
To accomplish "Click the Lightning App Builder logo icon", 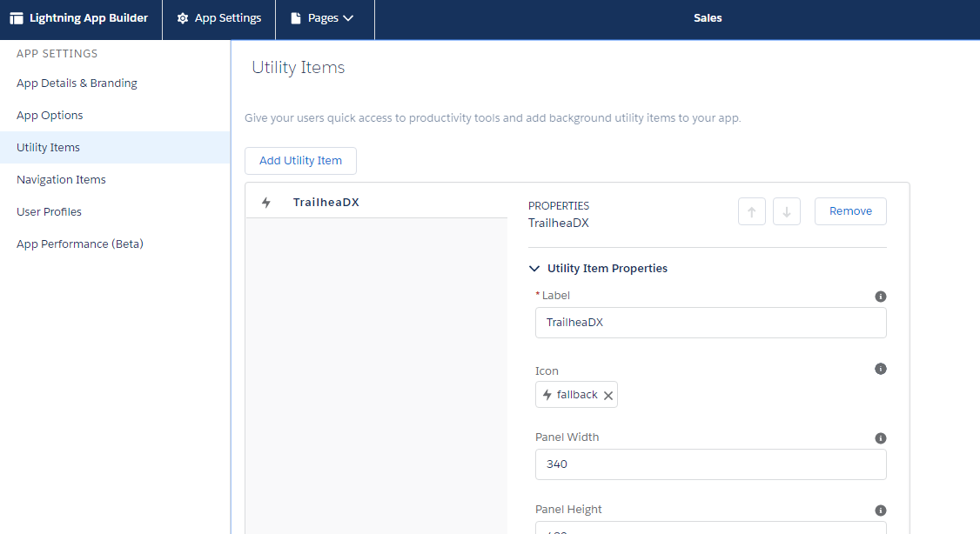I will [17, 19].
